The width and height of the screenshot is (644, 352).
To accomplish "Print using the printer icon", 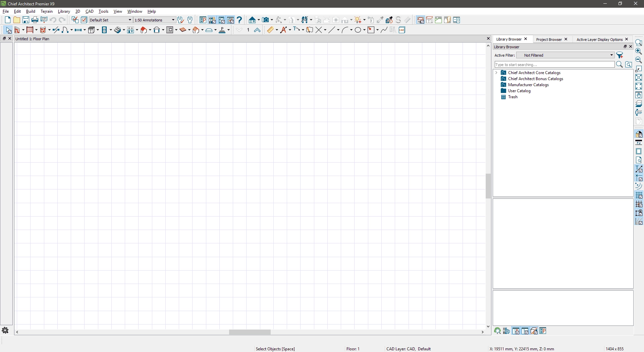I will 35,20.
